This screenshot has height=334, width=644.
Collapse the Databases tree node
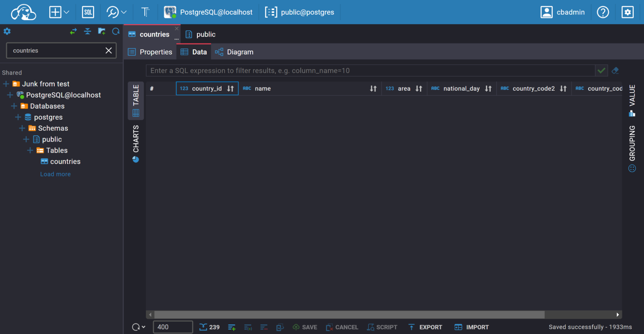14,106
